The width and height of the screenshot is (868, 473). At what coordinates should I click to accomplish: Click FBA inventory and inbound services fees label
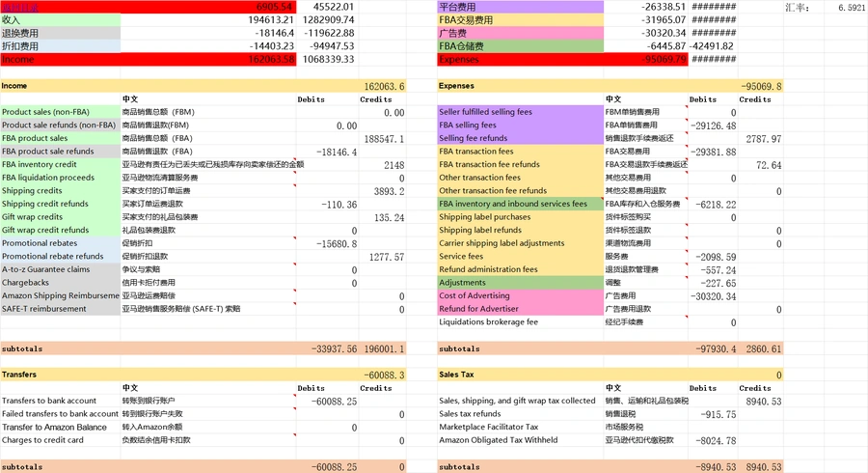(x=521, y=204)
